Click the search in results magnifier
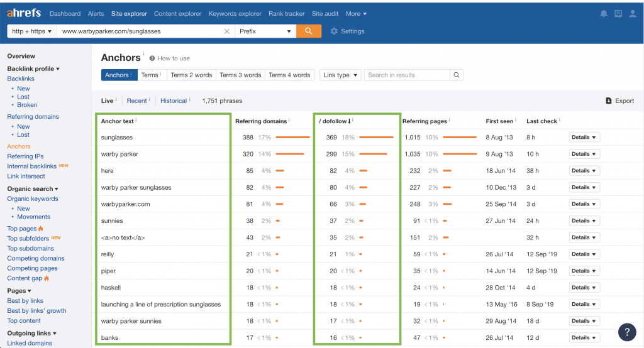Screen dimensions: 644x348 coord(457,75)
